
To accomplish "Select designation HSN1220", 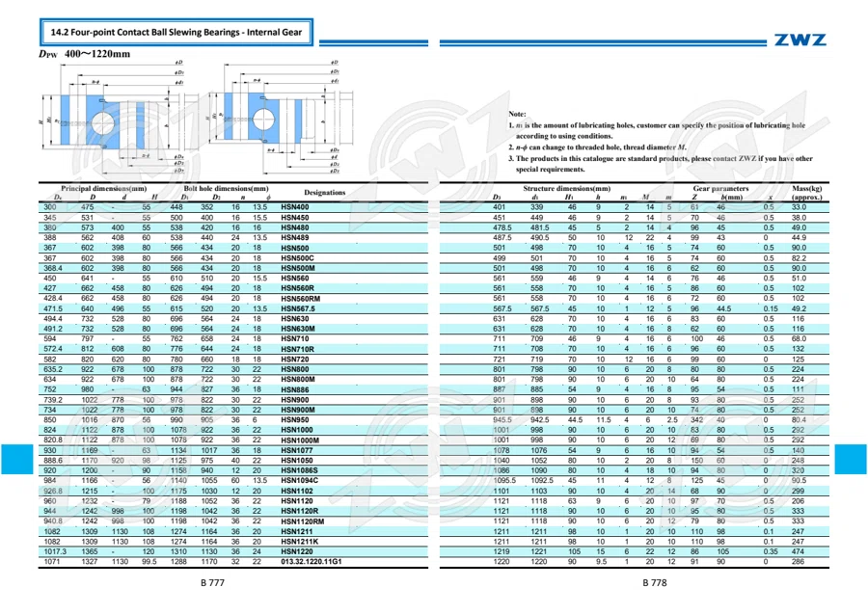I will point(297,551).
